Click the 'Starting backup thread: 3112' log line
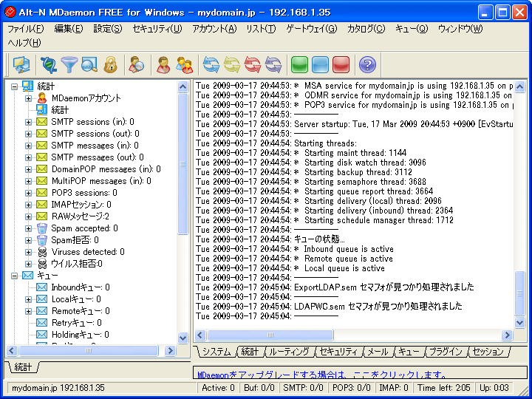Screen dimensions: 532x399 pos(304,172)
